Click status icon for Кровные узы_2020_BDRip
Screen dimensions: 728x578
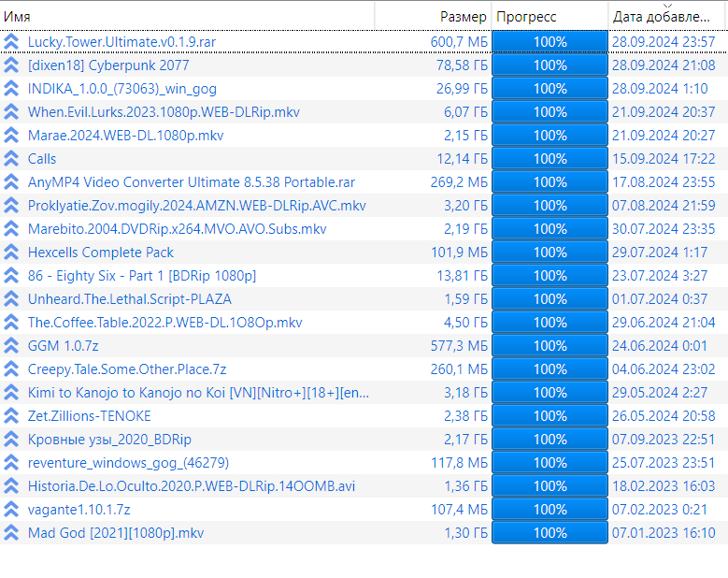11,440
